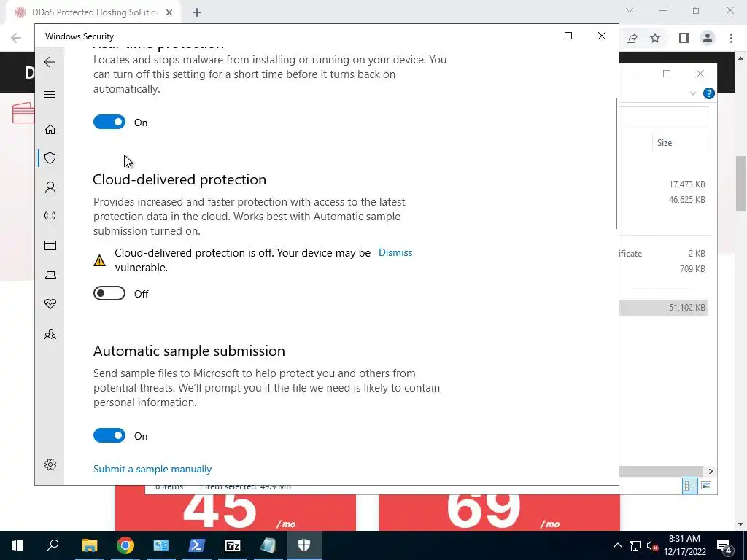Image resolution: width=747 pixels, height=560 pixels.
Task: Click webpage scrollbar down arrow
Action: click(x=741, y=524)
